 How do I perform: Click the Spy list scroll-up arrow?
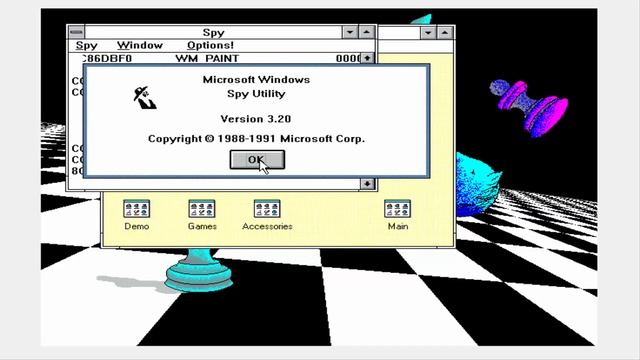(x=367, y=58)
